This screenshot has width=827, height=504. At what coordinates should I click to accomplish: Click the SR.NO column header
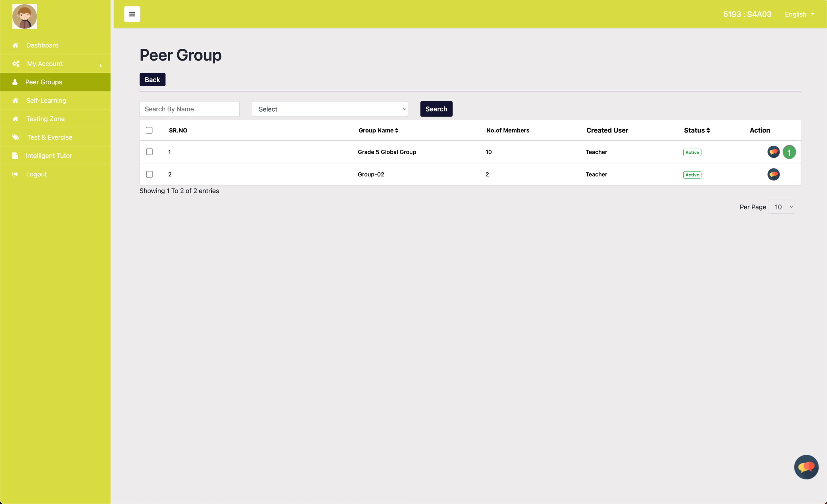[178, 131]
